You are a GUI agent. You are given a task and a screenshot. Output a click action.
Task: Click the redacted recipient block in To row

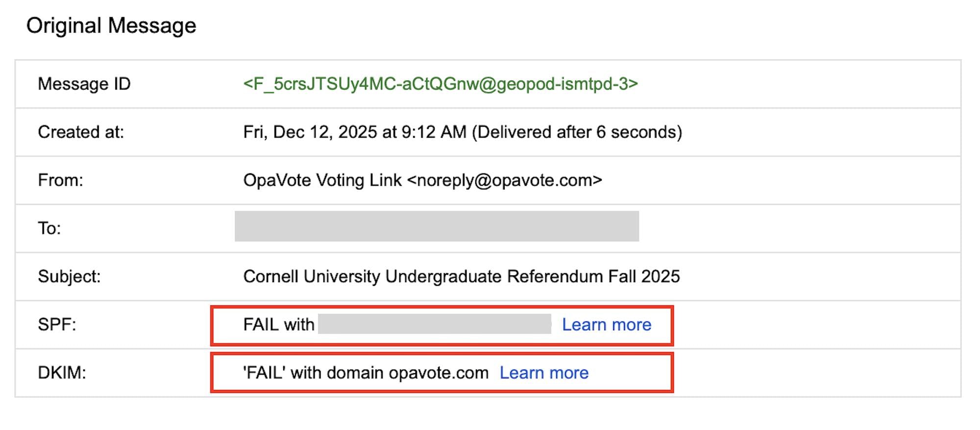click(437, 226)
